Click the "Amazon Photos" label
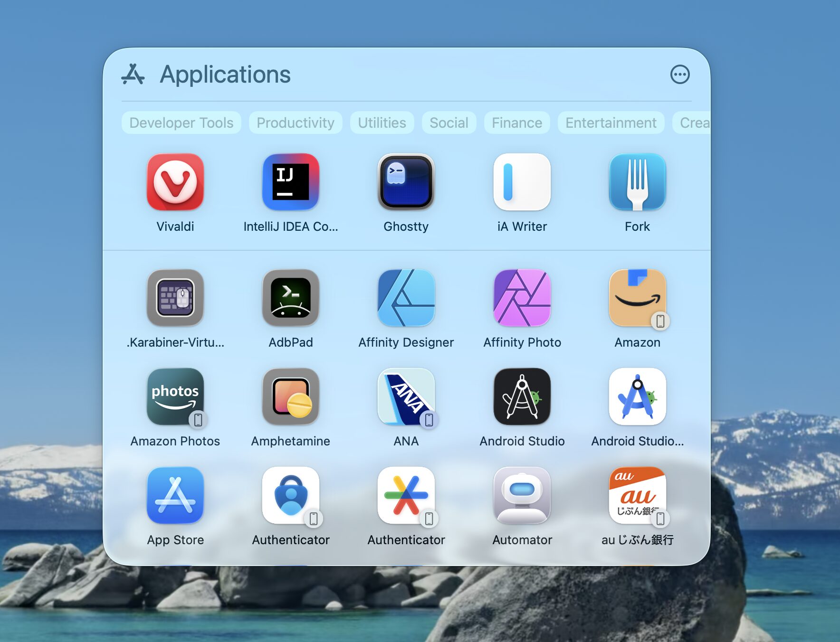This screenshot has height=642, width=840. coord(175,441)
